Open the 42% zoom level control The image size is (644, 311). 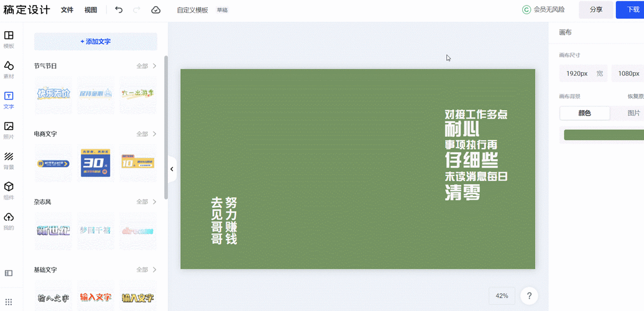(x=502, y=296)
